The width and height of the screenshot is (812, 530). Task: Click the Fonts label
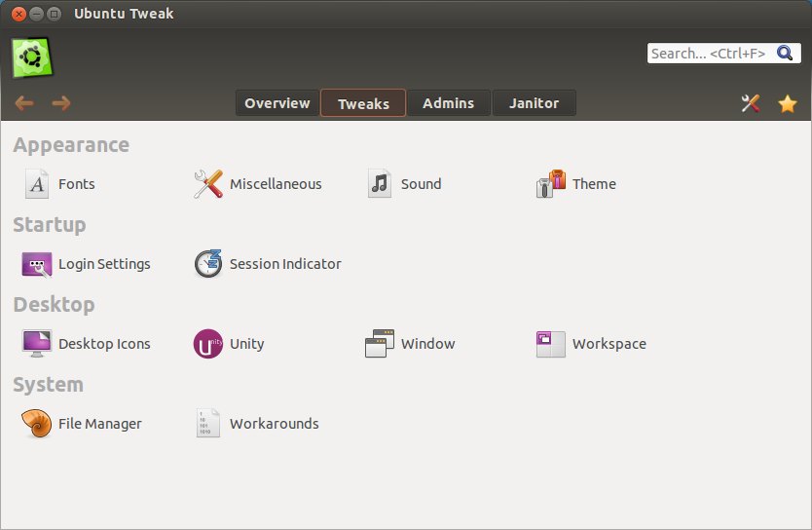(77, 184)
